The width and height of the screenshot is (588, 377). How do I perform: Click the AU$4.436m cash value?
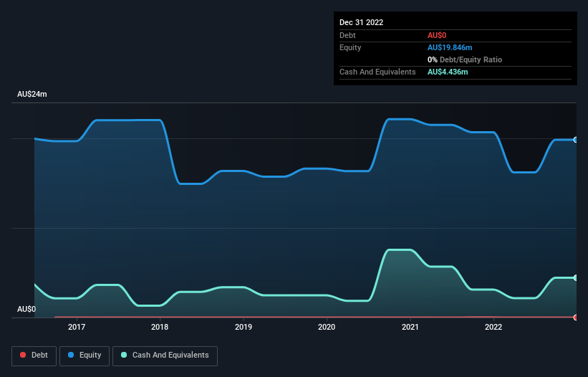[448, 72]
